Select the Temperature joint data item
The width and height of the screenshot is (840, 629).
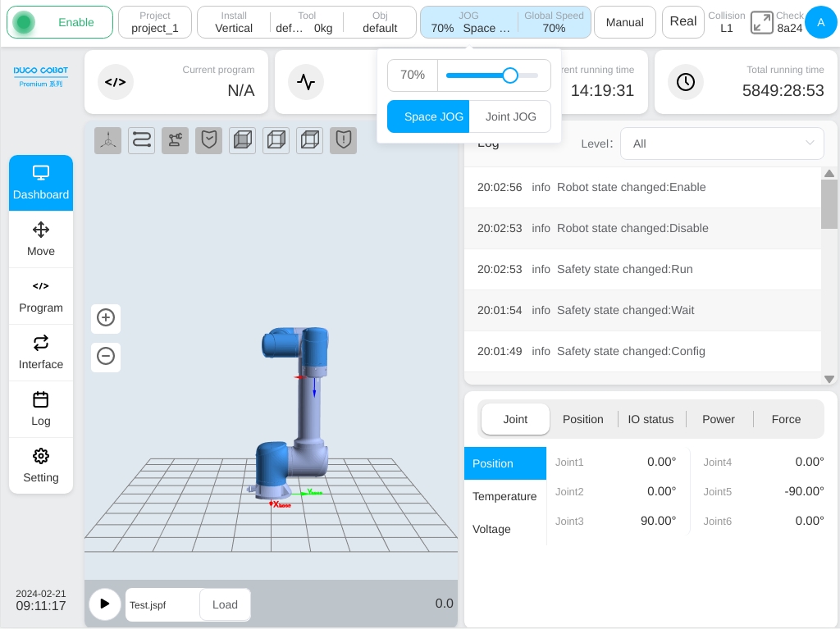click(505, 497)
